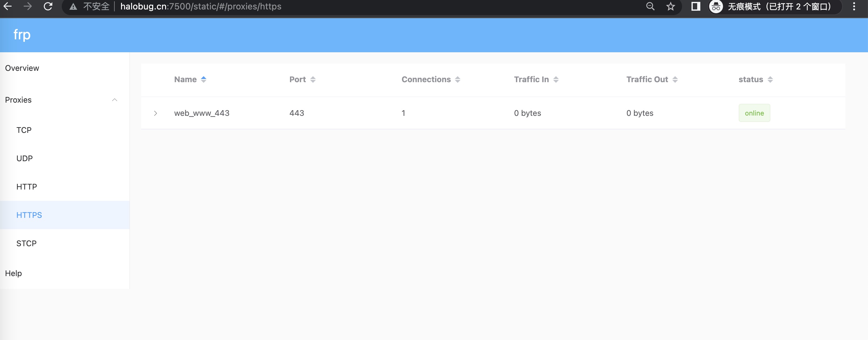Viewport: 868px width, 340px height.
Task: Click the Traffic In 0 bytes value
Action: click(x=527, y=113)
